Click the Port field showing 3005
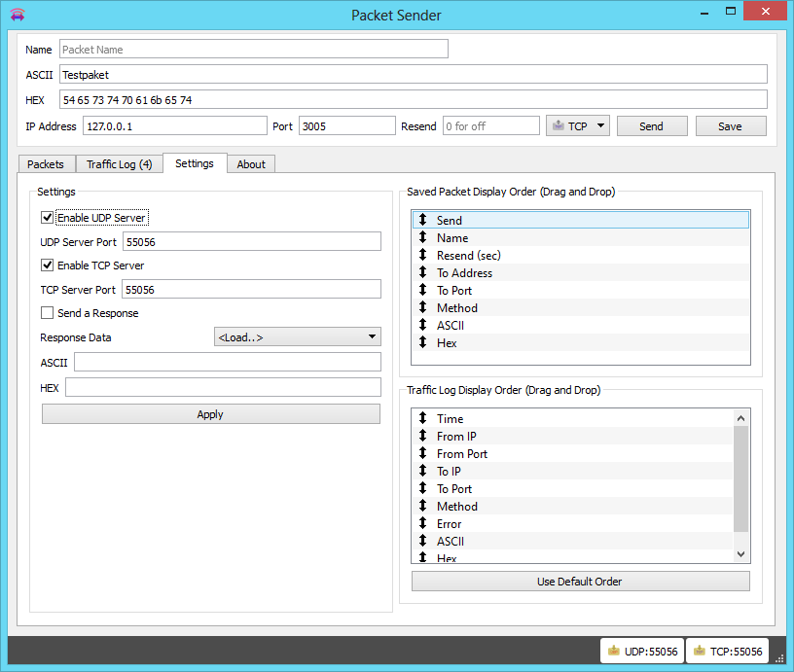The height and width of the screenshot is (672, 794). [x=346, y=126]
